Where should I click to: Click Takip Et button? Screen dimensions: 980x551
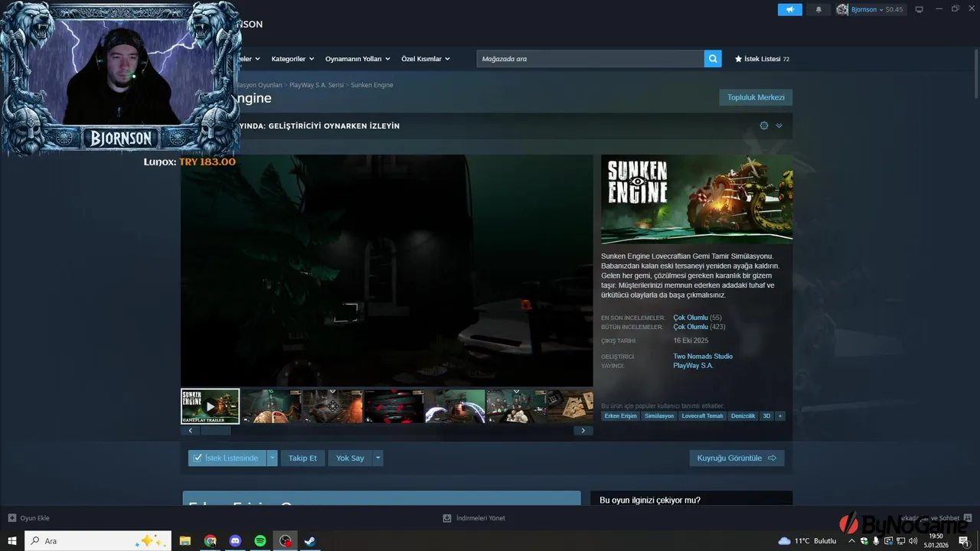point(302,458)
